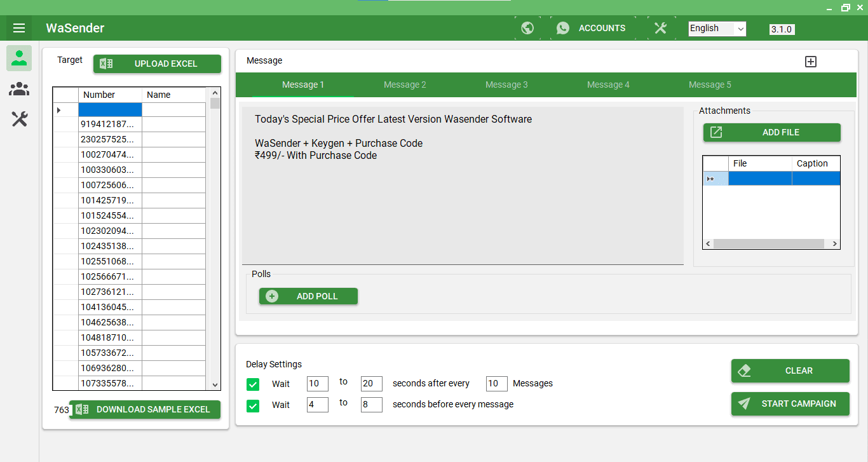Open the group contacts sidebar icon
868x462 pixels.
click(19, 89)
